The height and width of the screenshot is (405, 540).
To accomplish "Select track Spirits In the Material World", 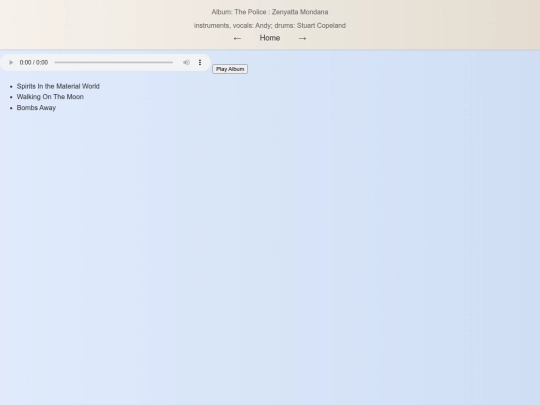I will click(58, 86).
